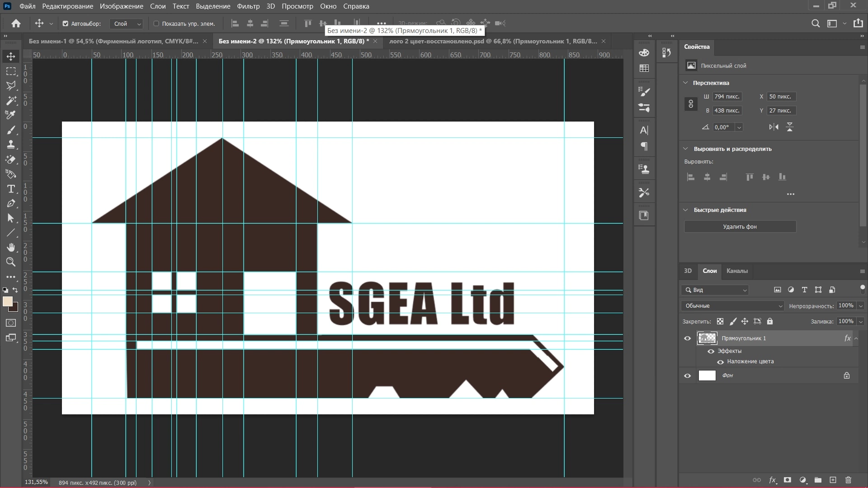This screenshot has width=868, height=488.
Task: Hide the Прямоугольник 1 layer
Action: click(688, 338)
